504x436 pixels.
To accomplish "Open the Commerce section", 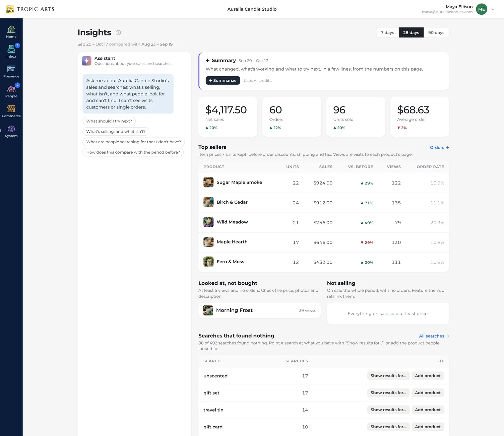I will tap(11, 111).
